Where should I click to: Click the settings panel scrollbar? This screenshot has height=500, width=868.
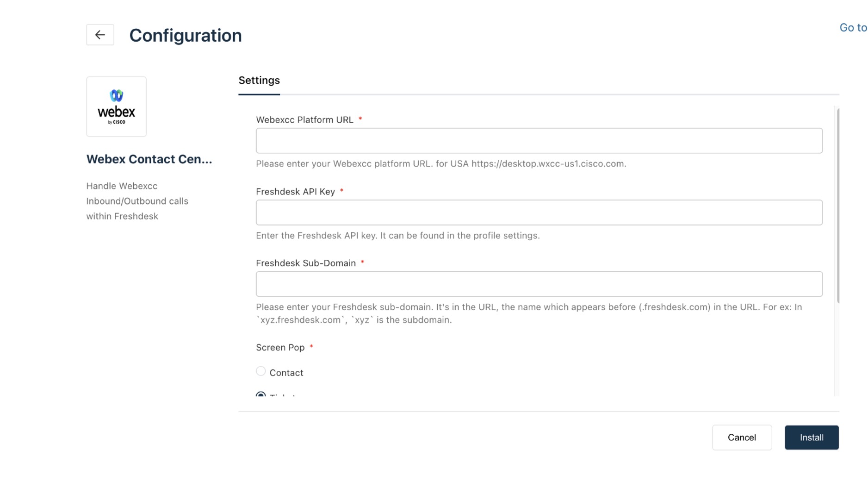pyautogui.click(x=838, y=206)
